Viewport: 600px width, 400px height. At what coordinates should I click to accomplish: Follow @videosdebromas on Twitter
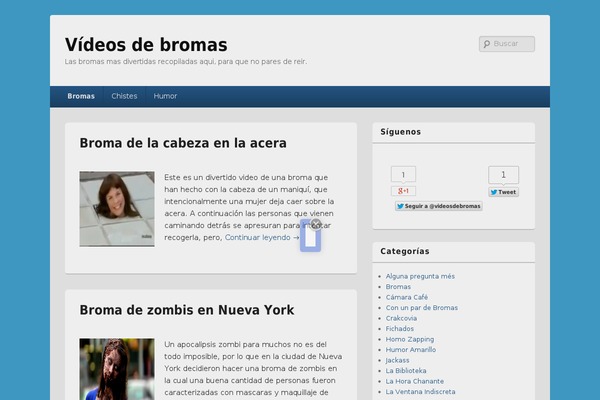pyautogui.click(x=439, y=206)
